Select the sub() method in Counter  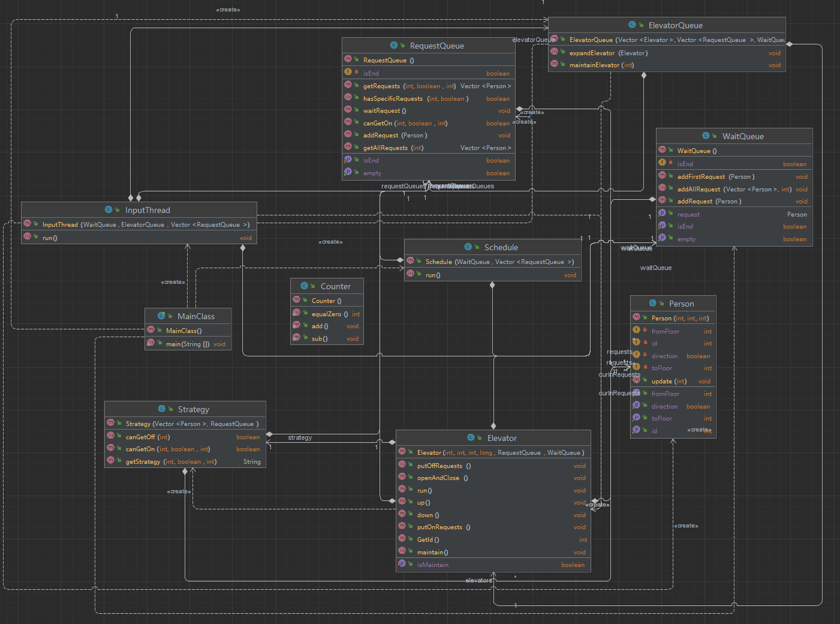point(327,338)
